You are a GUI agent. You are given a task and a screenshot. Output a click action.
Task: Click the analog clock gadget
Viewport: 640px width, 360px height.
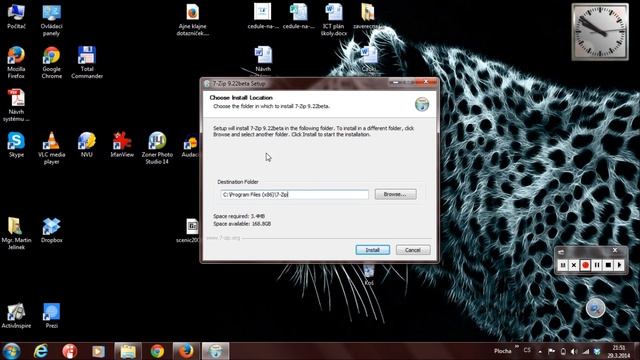(x=600, y=32)
